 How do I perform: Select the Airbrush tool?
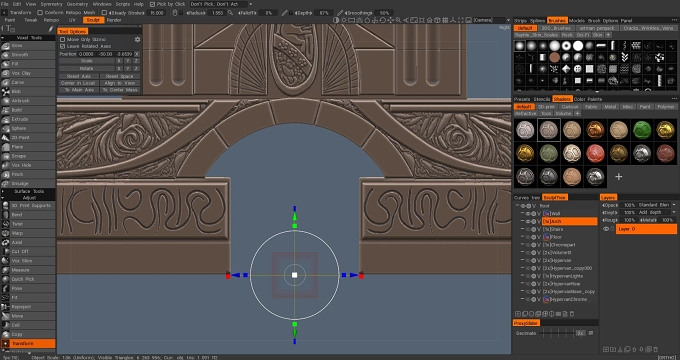[28, 101]
